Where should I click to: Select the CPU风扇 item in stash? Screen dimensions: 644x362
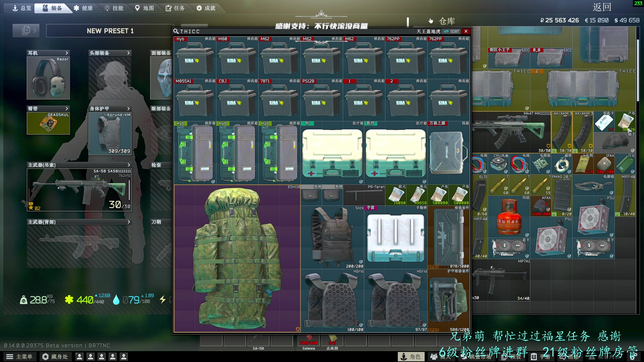(499, 164)
